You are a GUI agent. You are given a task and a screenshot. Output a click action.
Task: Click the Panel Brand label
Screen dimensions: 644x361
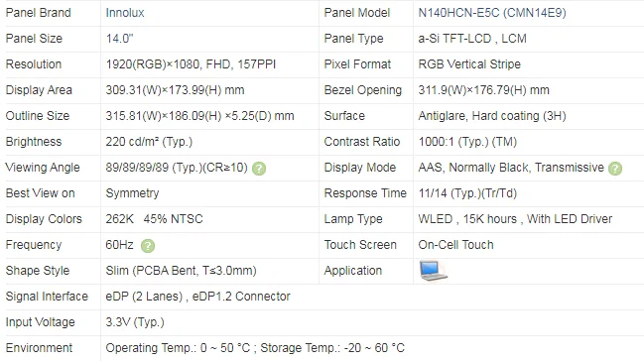click(x=38, y=13)
